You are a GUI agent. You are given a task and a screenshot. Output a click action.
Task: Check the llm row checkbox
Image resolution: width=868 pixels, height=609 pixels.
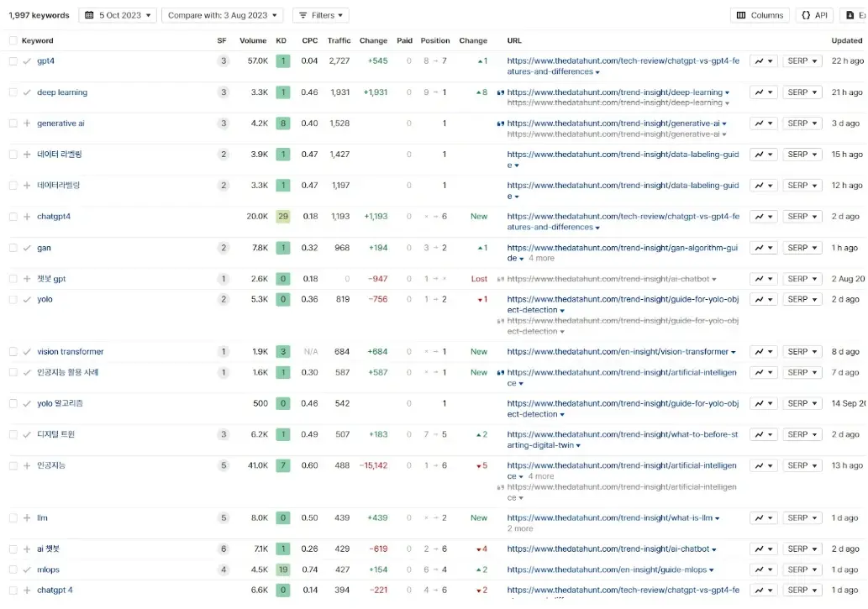click(13, 517)
